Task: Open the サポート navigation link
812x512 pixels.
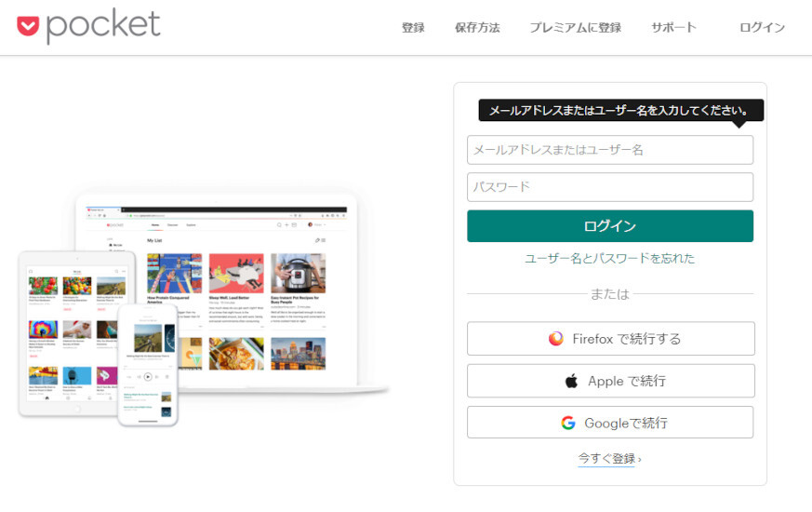Action: pos(673,27)
